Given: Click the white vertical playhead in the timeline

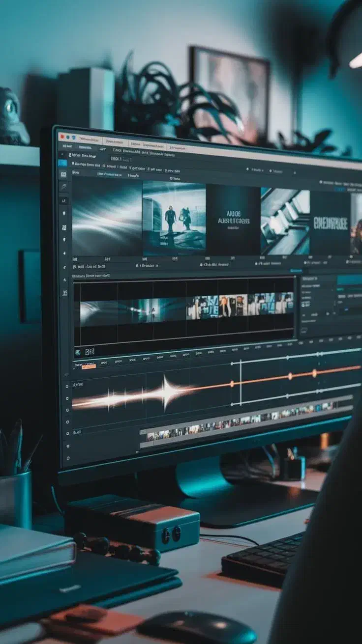Looking at the screenshot, I should [240, 382].
